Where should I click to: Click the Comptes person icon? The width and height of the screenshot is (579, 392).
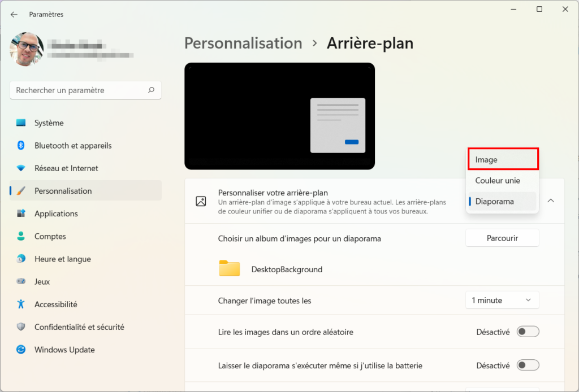click(21, 236)
